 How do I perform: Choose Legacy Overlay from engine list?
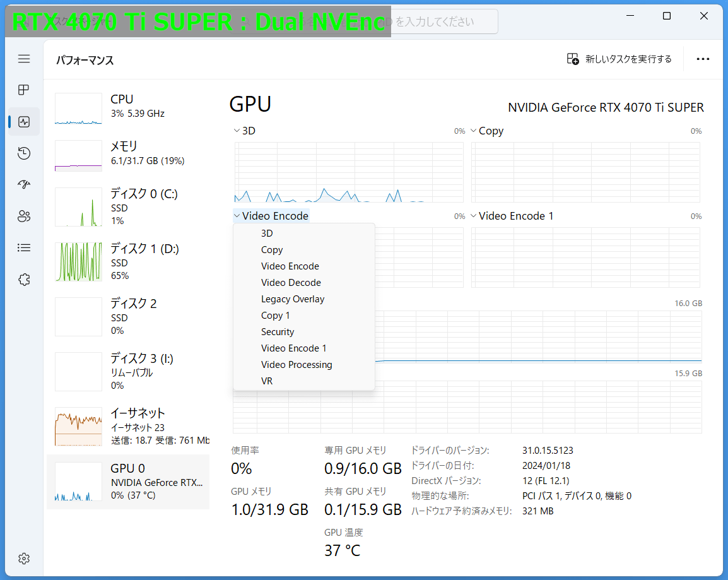coord(303,299)
